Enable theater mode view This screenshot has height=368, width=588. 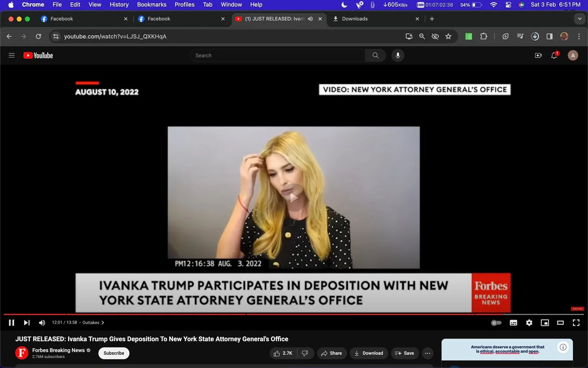[x=560, y=323]
